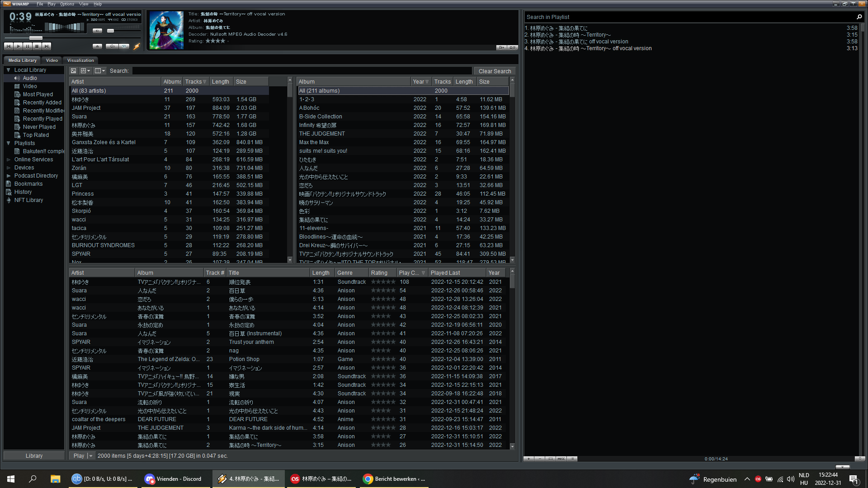This screenshot has height=488, width=868.
Task: Click the Winamp lightning bolt icon
Action: coord(137,46)
